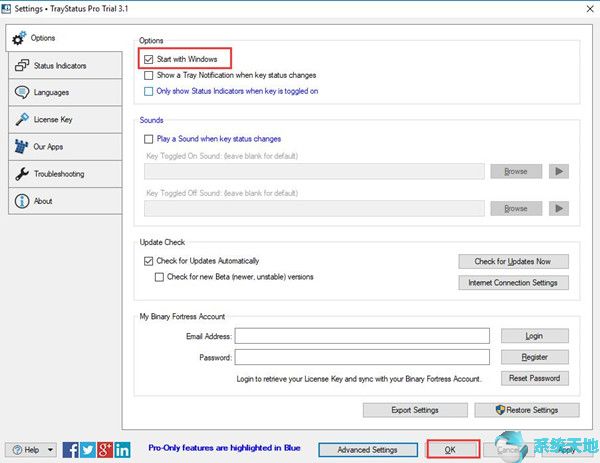The width and height of the screenshot is (600, 463).
Task: Open the Google Plus social icon
Action: [x=105, y=450]
